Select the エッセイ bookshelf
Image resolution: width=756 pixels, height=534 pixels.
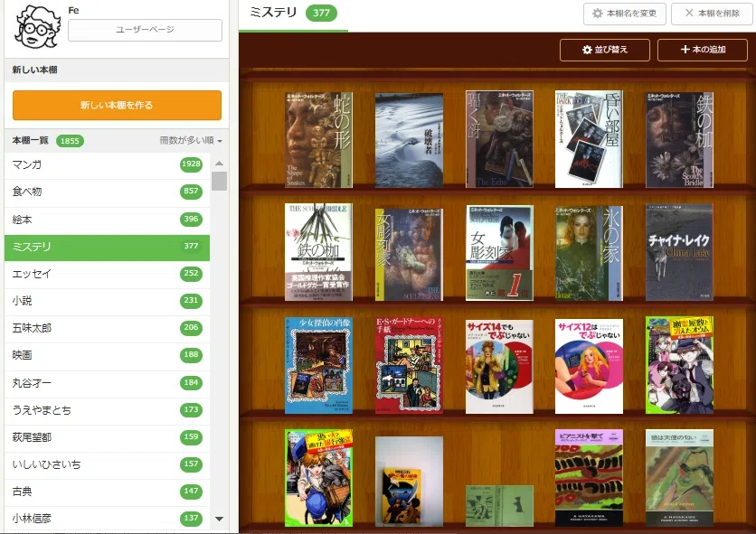(107, 274)
